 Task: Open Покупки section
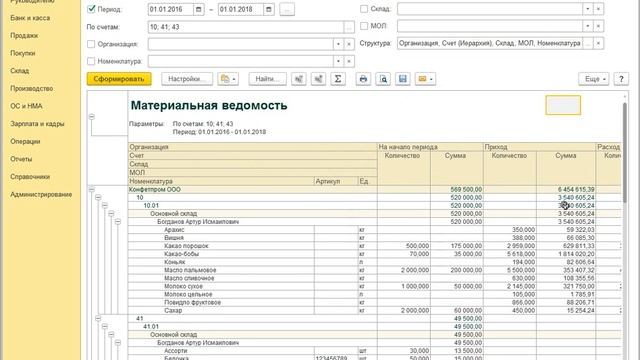click(22, 53)
